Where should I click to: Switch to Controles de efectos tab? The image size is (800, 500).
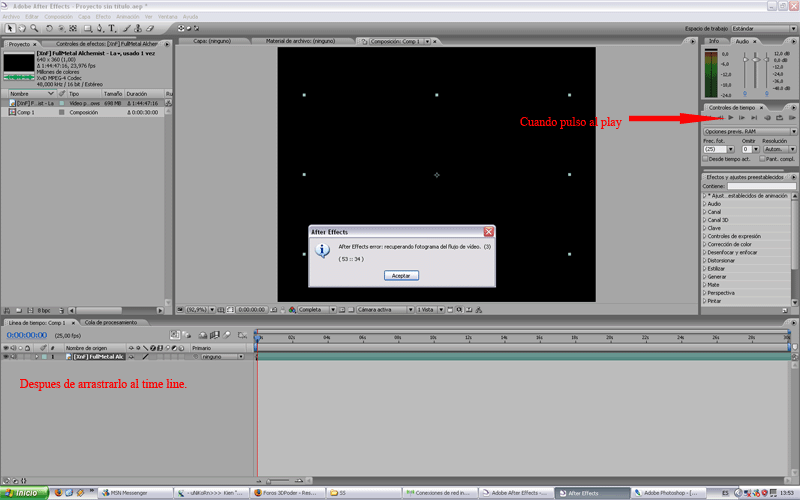[106, 44]
